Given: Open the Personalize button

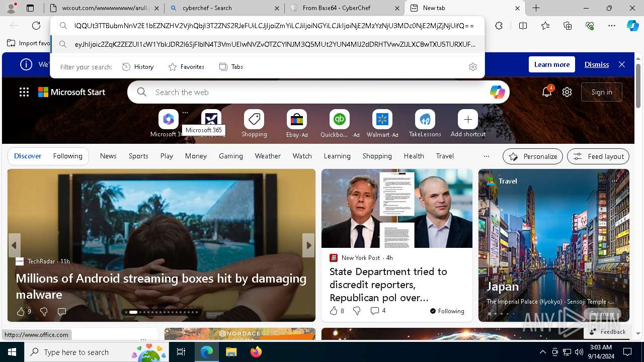Looking at the screenshot, I should (x=533, y=156).
